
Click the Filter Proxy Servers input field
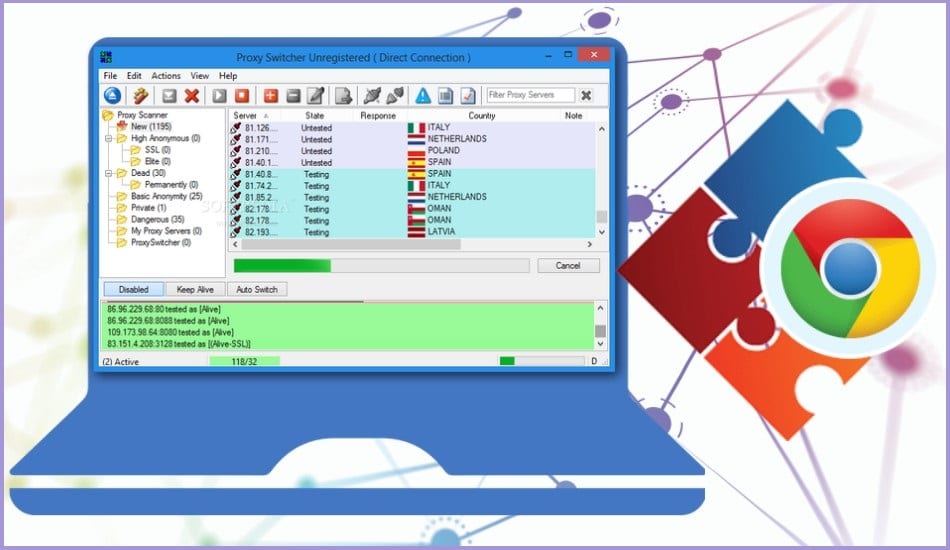(x=530, y=96)
